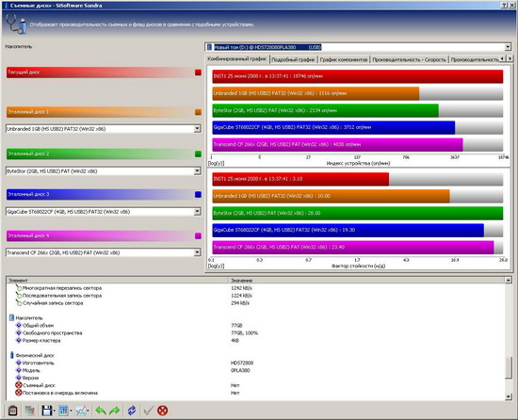Viewport: 518px width, 420px height.
Task: Click the red INST1 18746 оп/мин bar
Action: click(358, 76)
